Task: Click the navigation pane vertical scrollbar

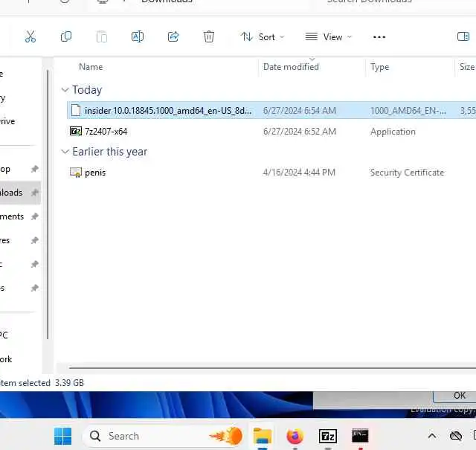Action: [48, 205]
